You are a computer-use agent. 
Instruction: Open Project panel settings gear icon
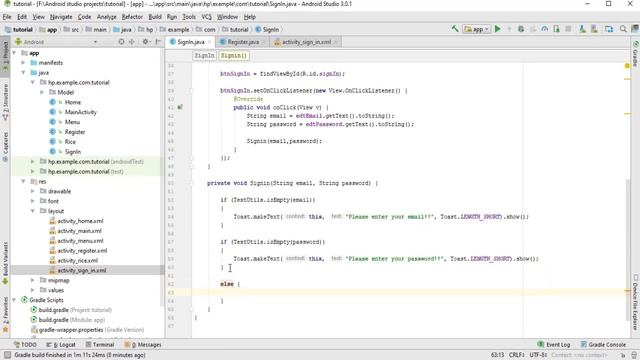pyautogui.click(x=145, y=42)
